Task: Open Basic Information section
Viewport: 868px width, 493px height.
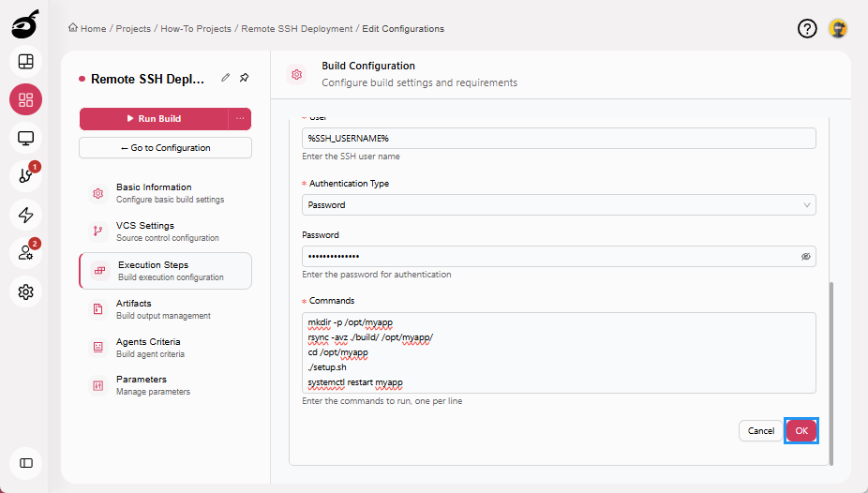Action: [x=166, y=193]
